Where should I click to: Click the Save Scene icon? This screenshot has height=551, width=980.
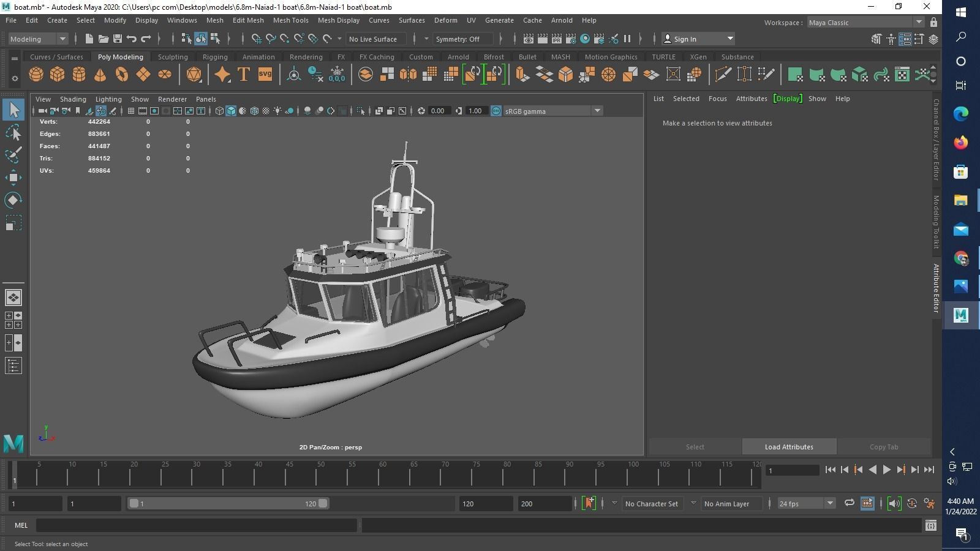118,39
